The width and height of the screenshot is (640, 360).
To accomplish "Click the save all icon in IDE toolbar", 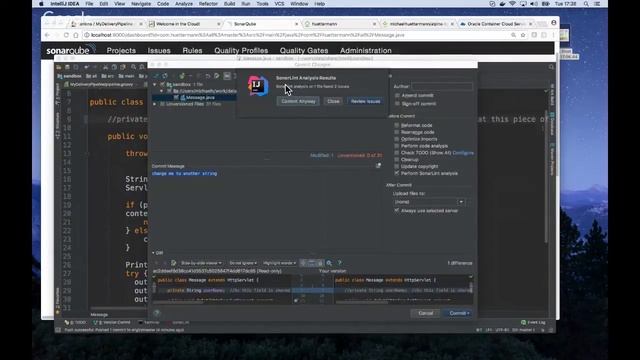I will tap(67, 67).
